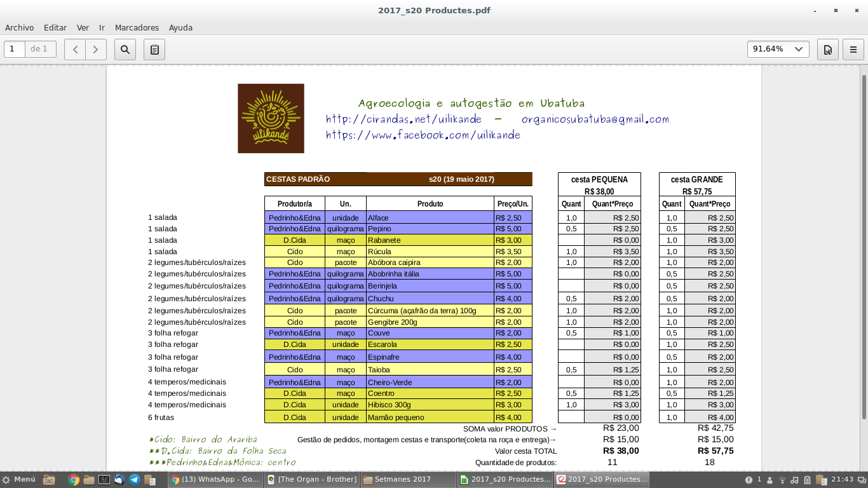Click the Mamão pequeno cell
Viewport: 868px width, 488px height.
[430, 417]
